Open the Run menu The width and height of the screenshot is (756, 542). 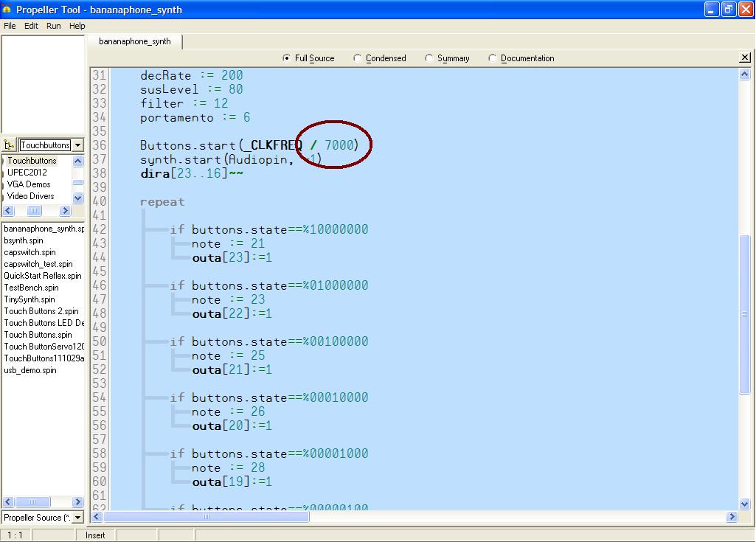tap(52, 26)
